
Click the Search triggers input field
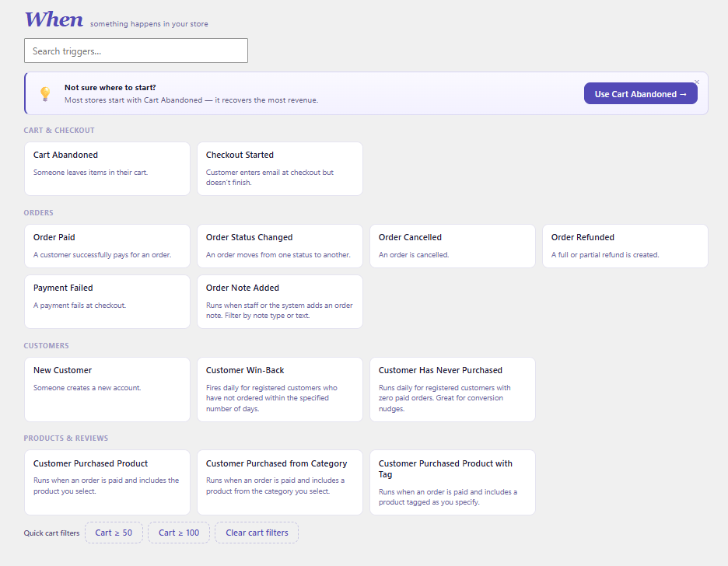[136, 51]
